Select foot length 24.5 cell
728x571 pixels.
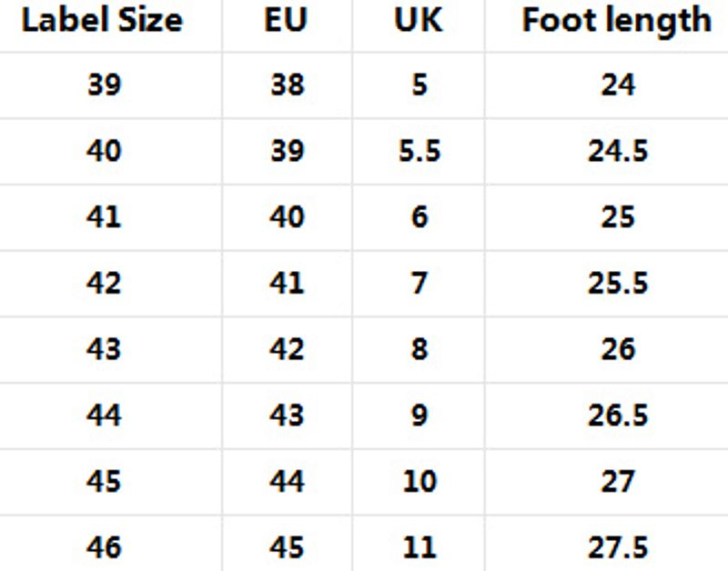(x=617, y=151)
